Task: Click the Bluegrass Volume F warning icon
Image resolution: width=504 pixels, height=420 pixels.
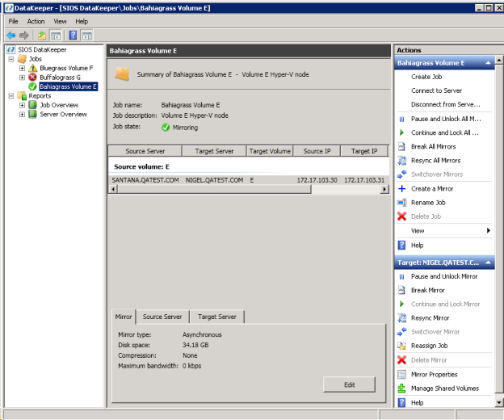Action: click(33, 68)
